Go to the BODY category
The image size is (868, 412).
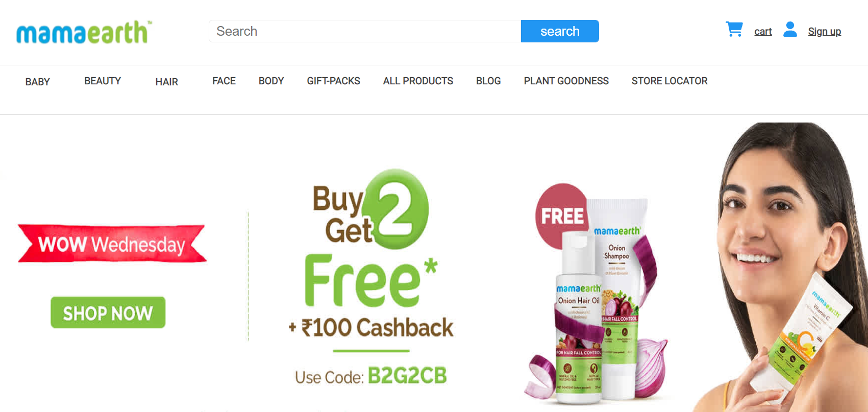271,81
